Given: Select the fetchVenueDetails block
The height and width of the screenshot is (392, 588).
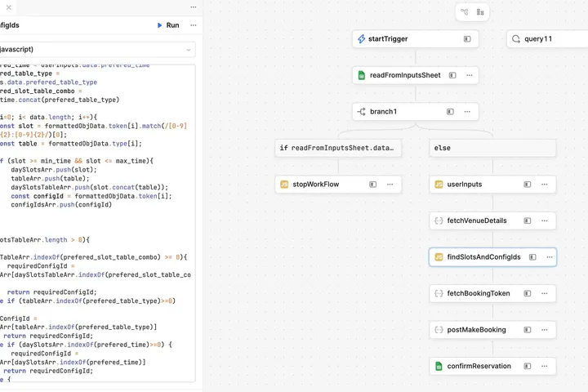Looking at the screenshot, I should [492, 221].
